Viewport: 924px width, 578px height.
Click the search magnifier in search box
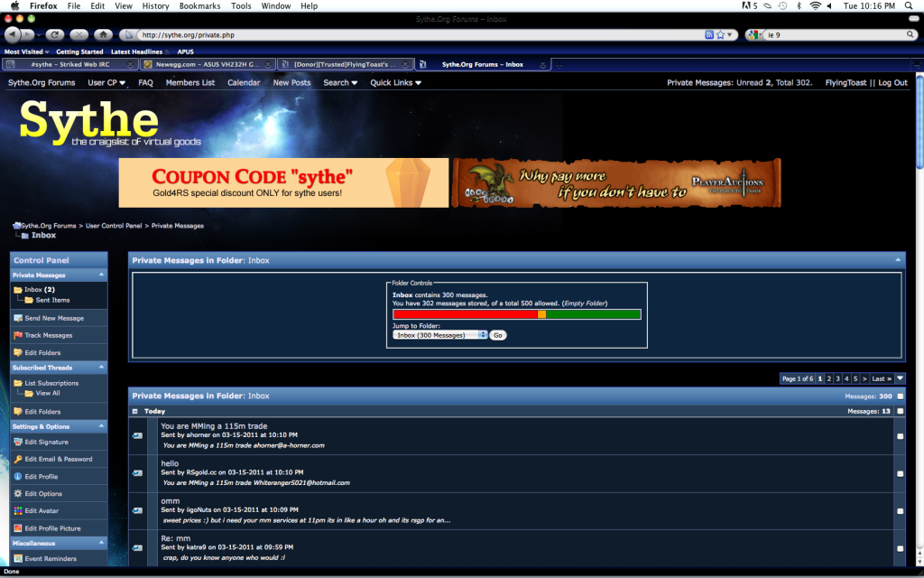pyautogui.click(x=910, y=35)
